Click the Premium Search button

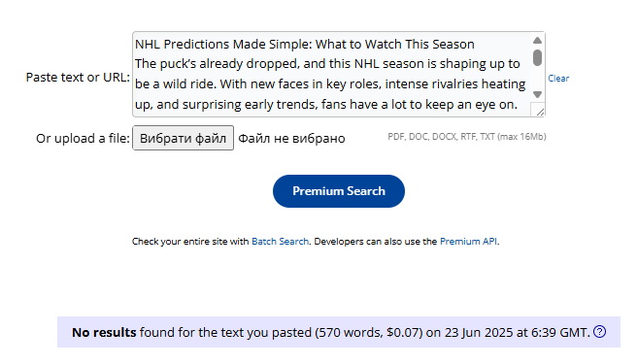(x=339, y=191)
